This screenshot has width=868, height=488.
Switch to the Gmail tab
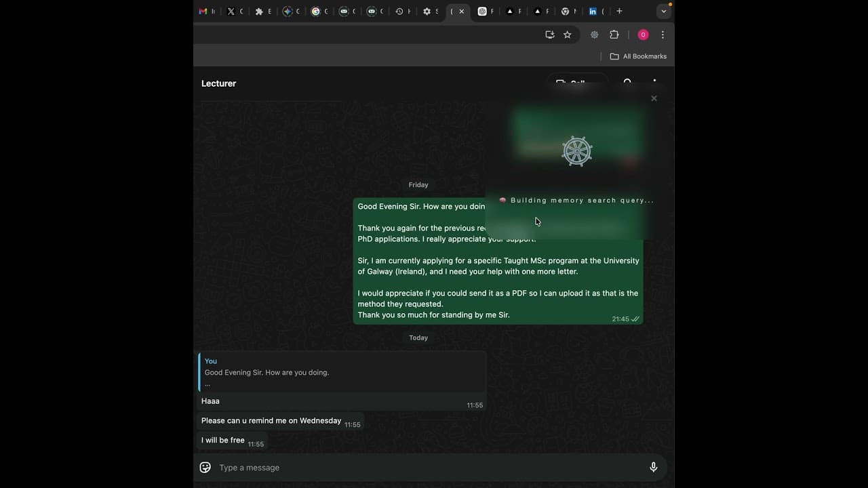(206, 12)
